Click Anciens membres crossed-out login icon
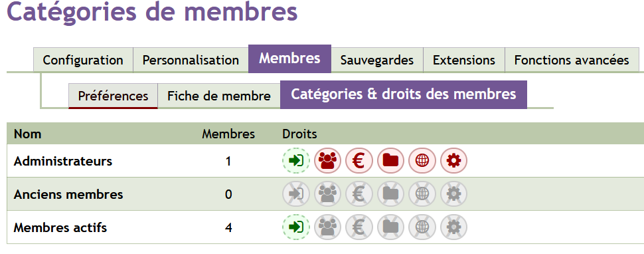 (295, 194)
